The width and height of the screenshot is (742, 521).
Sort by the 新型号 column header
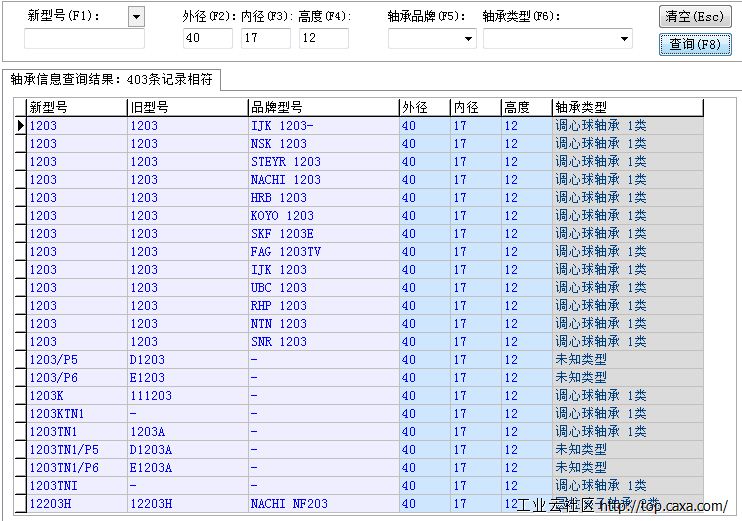tap(75, 107)
